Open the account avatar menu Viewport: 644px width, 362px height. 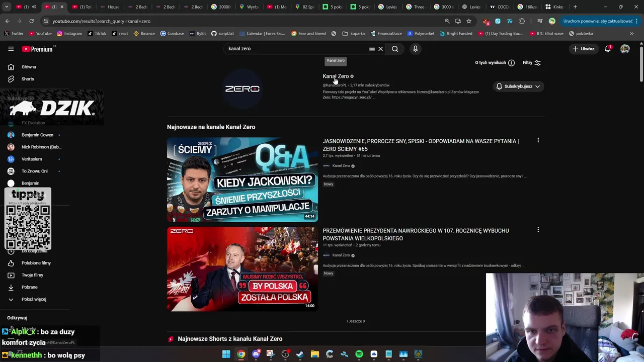(x=625, y=49)
